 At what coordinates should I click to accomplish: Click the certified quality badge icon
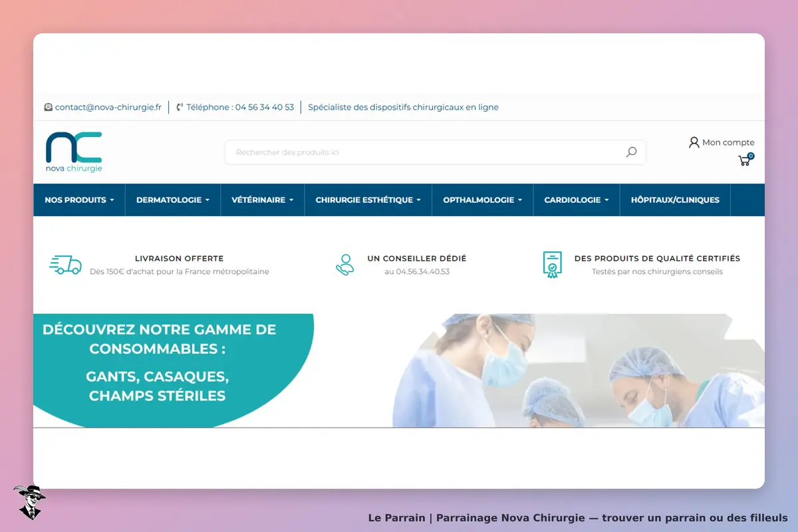click(552, 265)
